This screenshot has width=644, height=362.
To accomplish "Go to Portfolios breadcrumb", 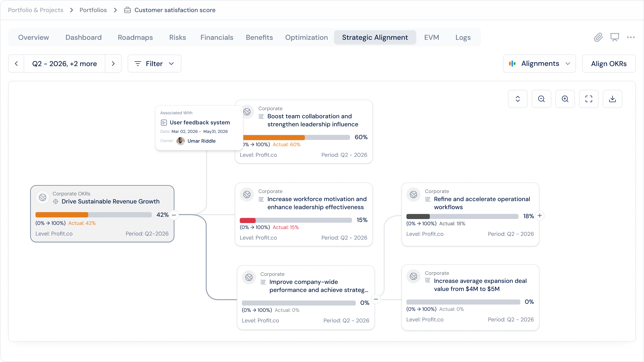I will [93, 10].
